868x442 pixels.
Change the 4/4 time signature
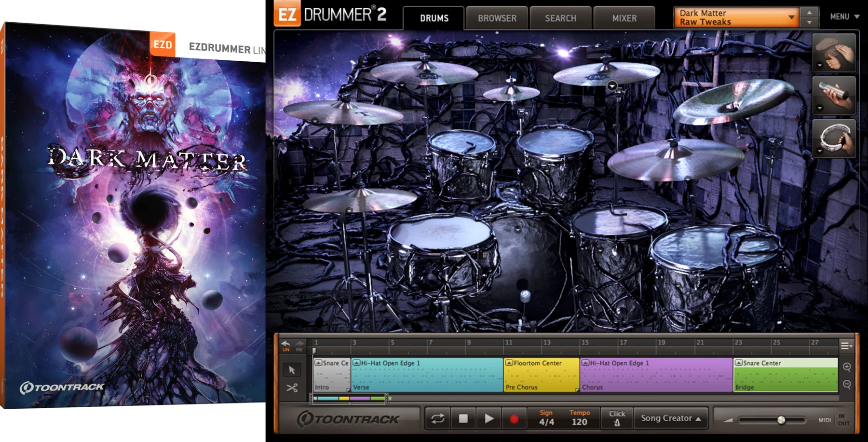pyautogui.click(x=546, y=422)
